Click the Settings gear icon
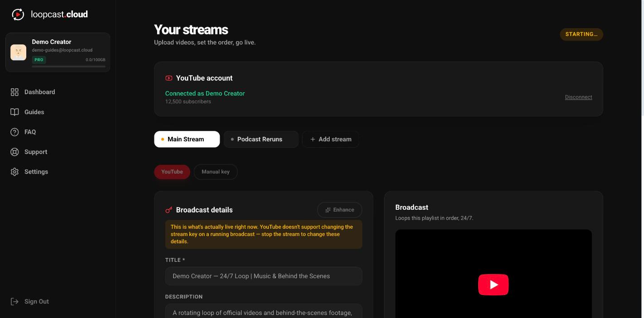 pyautogui.click(x=14, y=172)
